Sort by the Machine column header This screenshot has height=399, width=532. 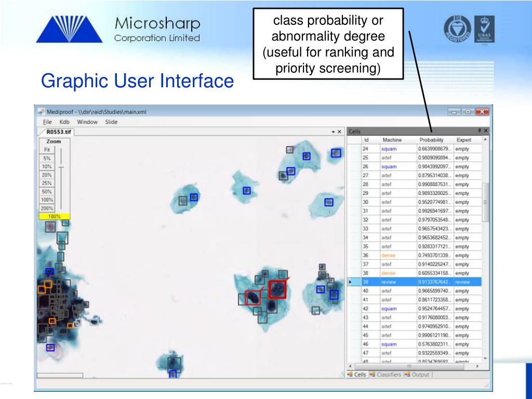tap(392, 140)
